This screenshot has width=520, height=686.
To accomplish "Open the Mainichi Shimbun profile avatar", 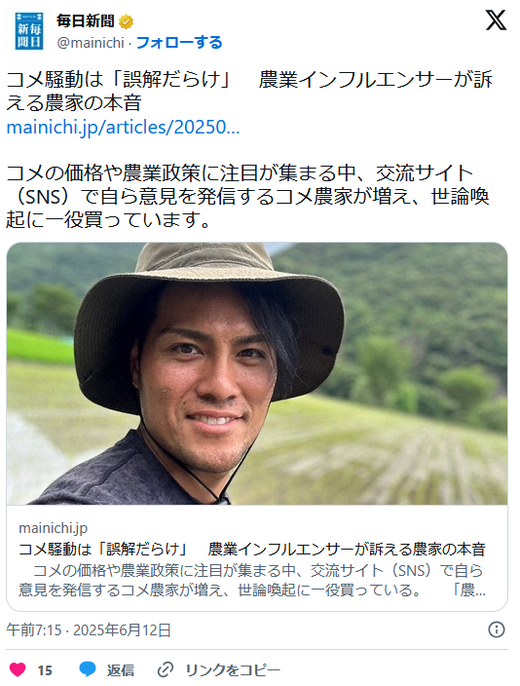I will (29, 31).
